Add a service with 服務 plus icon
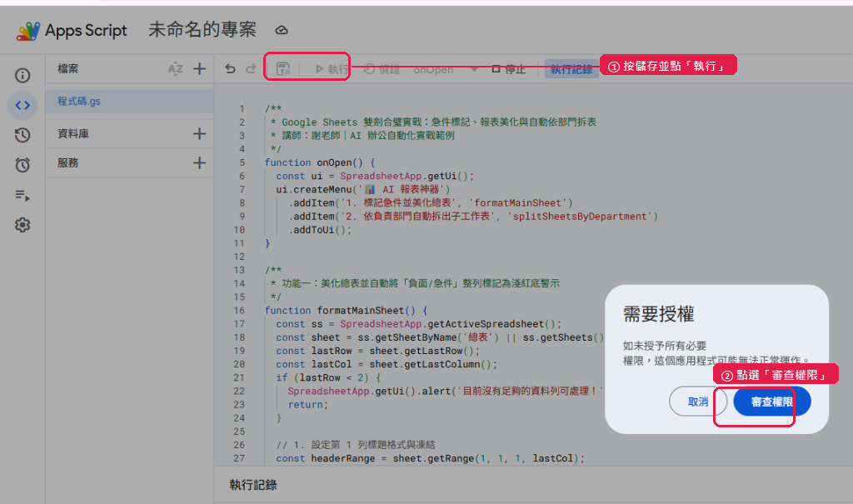 pos(200,162)
